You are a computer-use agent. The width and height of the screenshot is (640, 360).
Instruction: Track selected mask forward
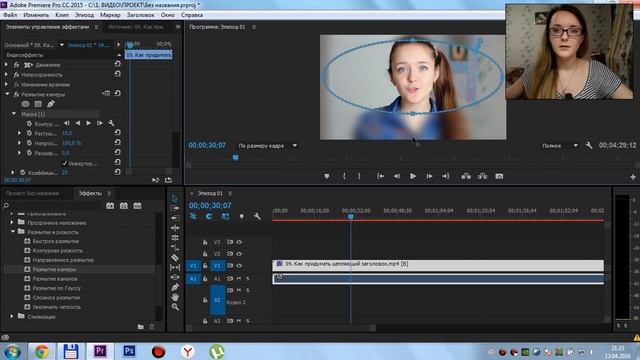pos(89,123)
